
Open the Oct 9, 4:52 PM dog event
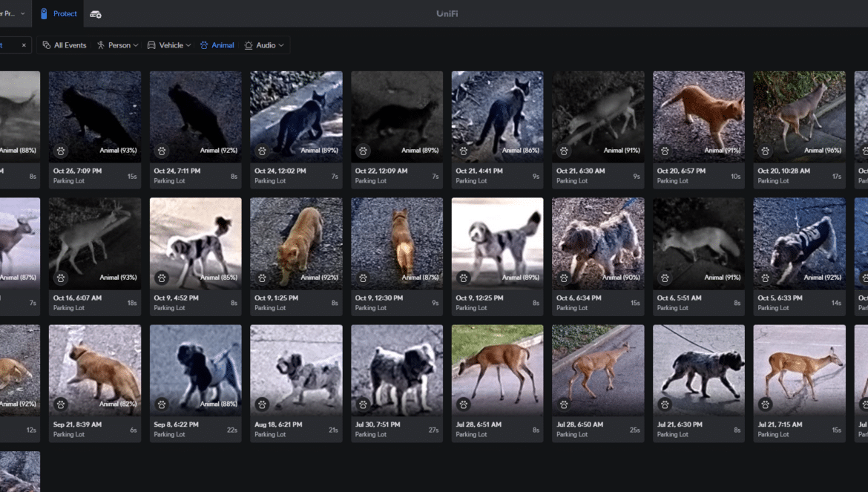click(x=195, y=243)
